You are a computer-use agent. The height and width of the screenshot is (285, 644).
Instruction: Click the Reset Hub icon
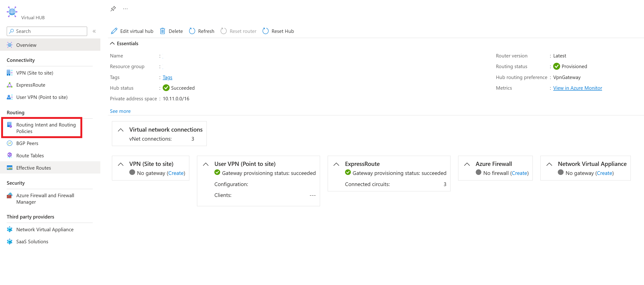[266, 31]
